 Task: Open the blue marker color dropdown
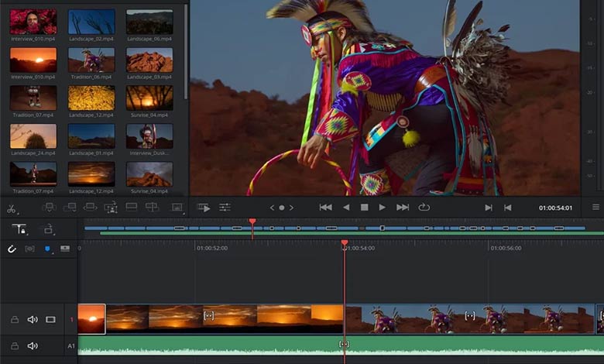pyautogui.click(x=47, y=249)
